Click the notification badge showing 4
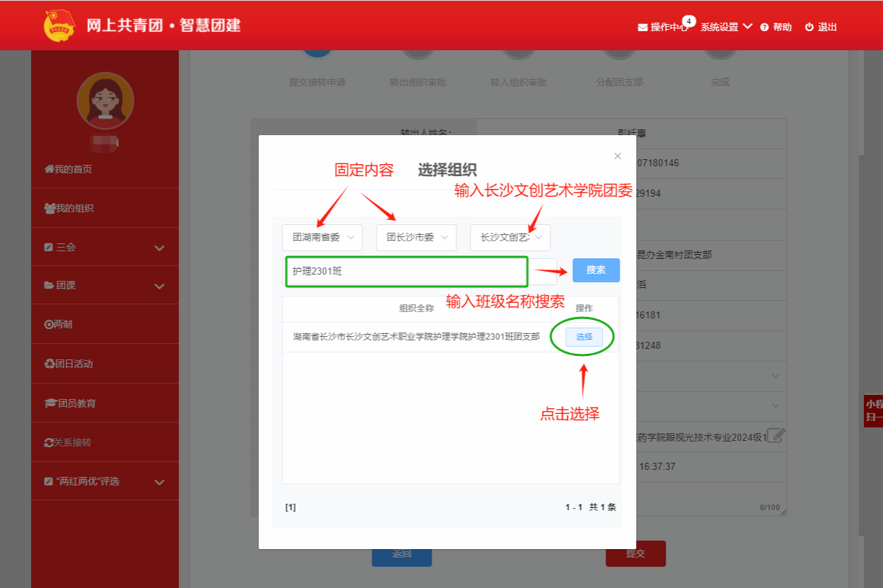Screen dimensions: 883x588 688,21
